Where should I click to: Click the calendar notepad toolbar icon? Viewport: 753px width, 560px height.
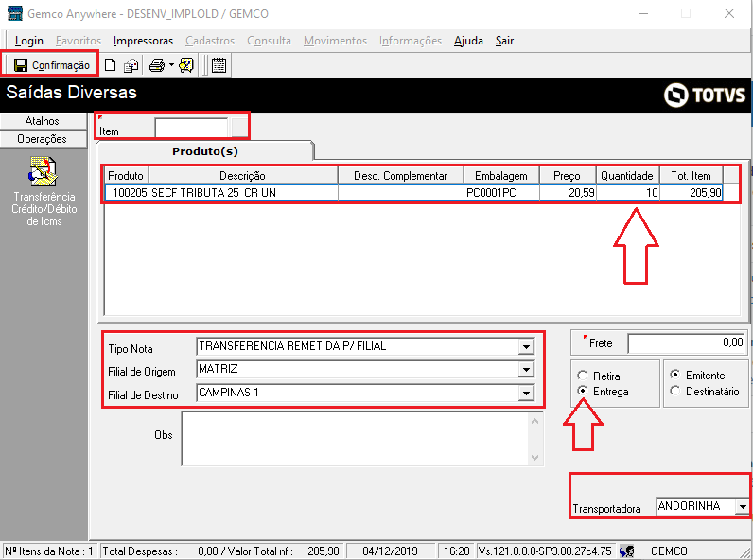pyautogui.click(x=219, y=65)
